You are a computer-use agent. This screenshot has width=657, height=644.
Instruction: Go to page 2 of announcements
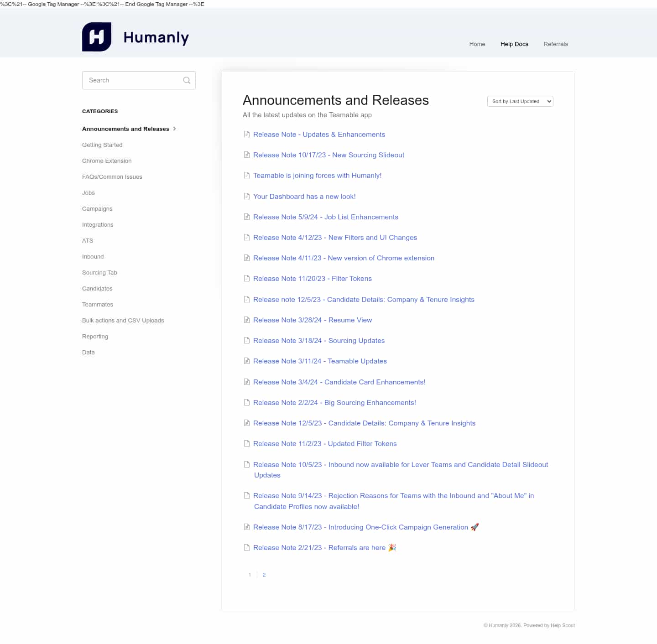coord(264,575)
